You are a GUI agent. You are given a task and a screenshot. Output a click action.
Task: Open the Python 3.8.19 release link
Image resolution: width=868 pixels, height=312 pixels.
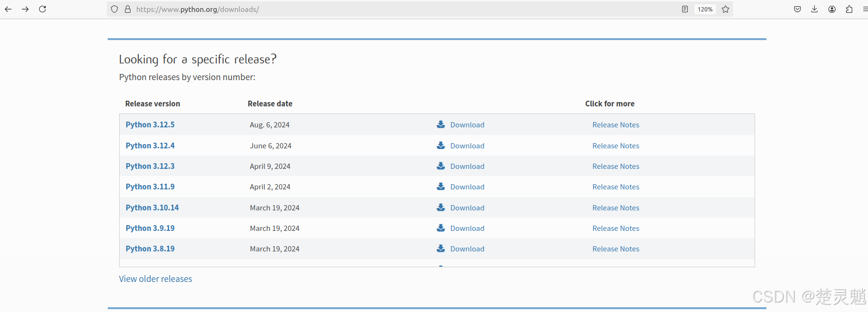pyautogui.click(x=150, y=249)
